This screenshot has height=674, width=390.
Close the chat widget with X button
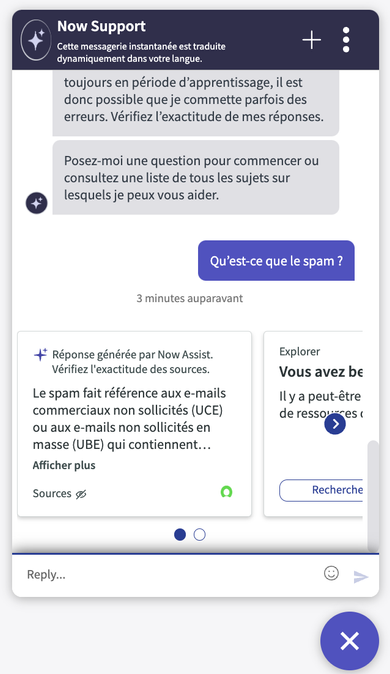tap(350, 641)
